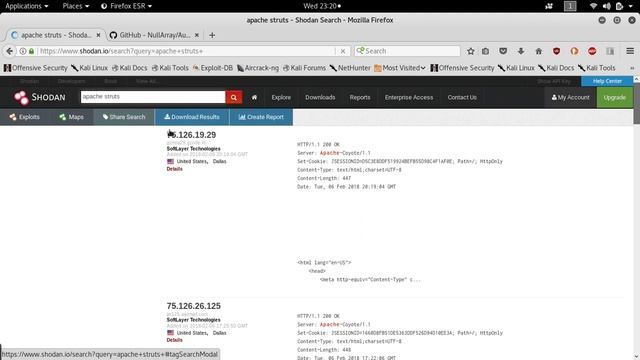The height and width of the screenshot is (360, 640).
Task: Open Firefox ESR application menu
Action: click(127, 6)
